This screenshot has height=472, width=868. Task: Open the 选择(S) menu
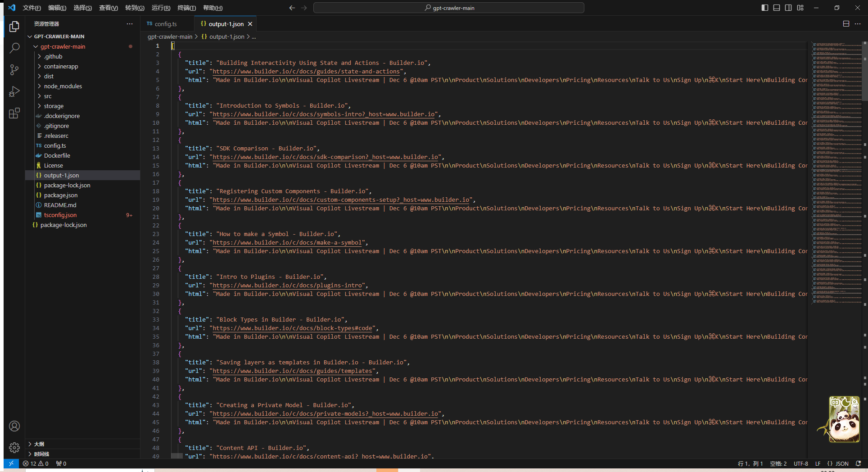tap(83, 8)
